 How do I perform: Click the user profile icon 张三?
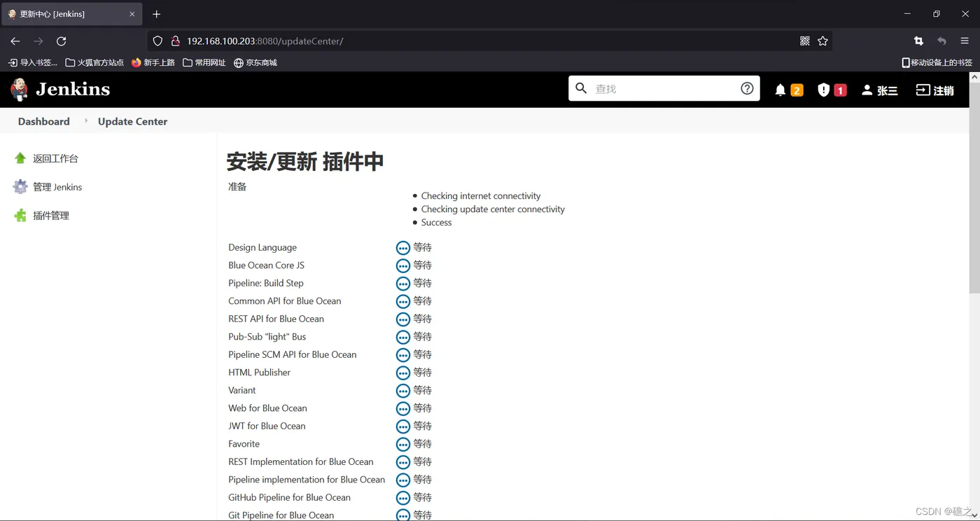tap(867, 90)
